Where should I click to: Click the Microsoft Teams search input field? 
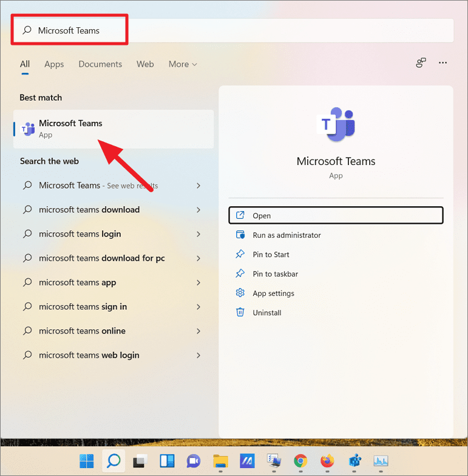[x=234, y=30]
